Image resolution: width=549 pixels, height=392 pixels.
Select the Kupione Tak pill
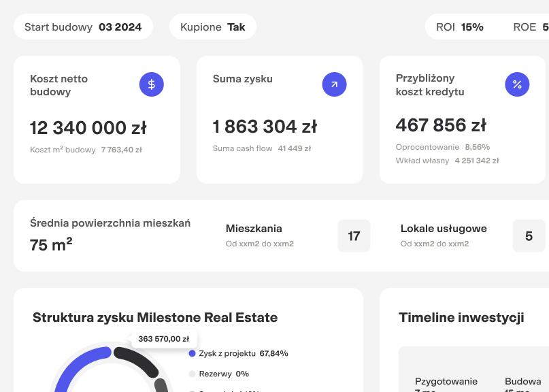[213, 27]
